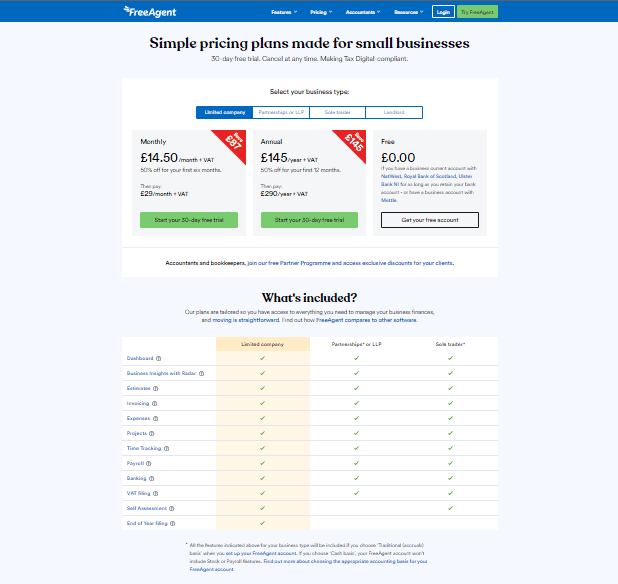
Task: Click the Sole trader* column header
Action: pos(450,344)
